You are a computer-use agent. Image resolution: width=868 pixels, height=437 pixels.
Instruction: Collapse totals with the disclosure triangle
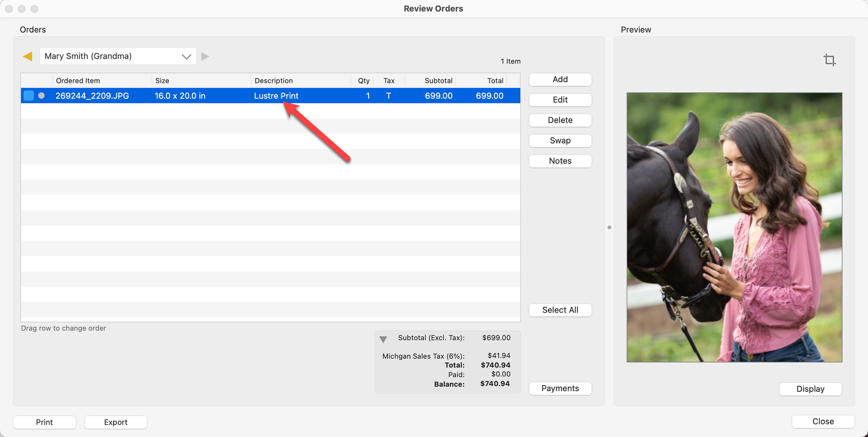click(x=383, y=339)
